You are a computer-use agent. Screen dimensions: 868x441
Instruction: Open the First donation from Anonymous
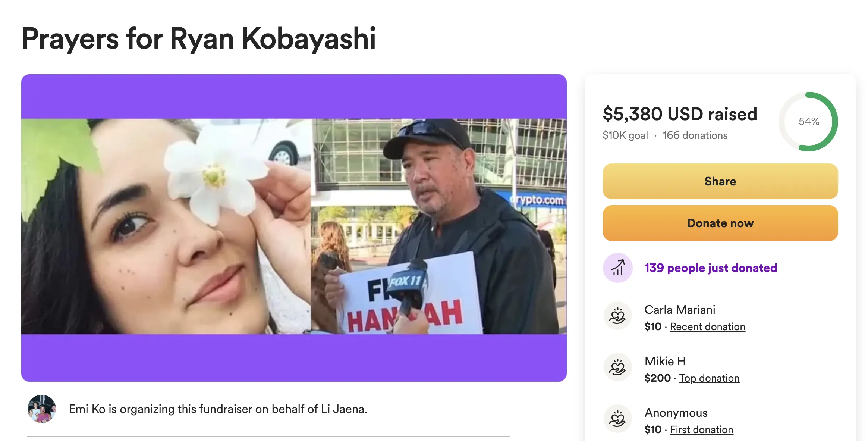pyautogui.click(x=701, y=429)
